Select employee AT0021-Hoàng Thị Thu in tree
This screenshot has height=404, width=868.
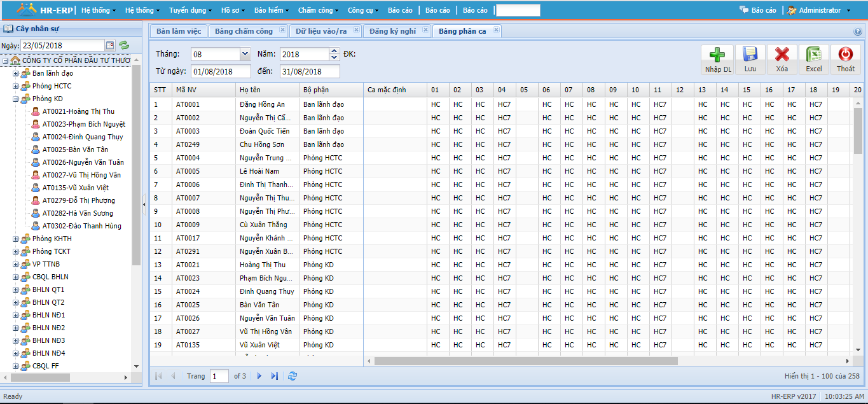click(78, 111)
